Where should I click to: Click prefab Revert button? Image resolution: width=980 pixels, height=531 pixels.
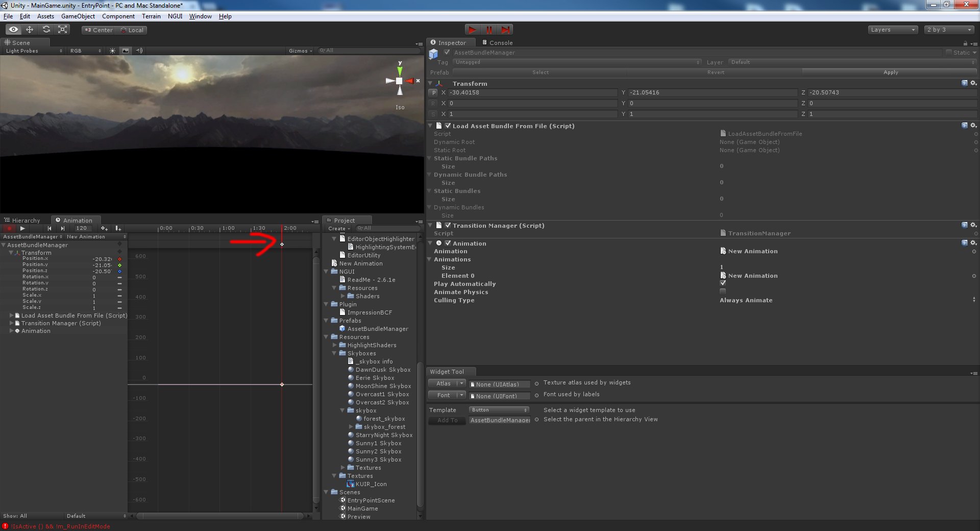[x=715, y=73]
